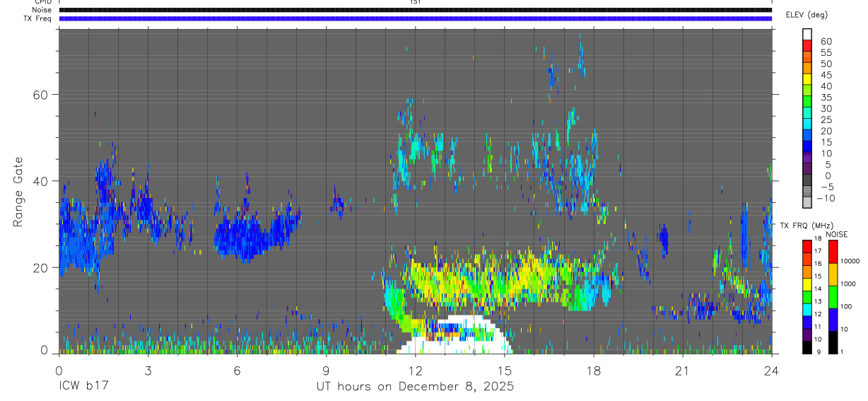Screen dimensions: 868x401
Task: Click the "1000" NOISE scale value
Action: pyautogui.click(x=848, y=284)
